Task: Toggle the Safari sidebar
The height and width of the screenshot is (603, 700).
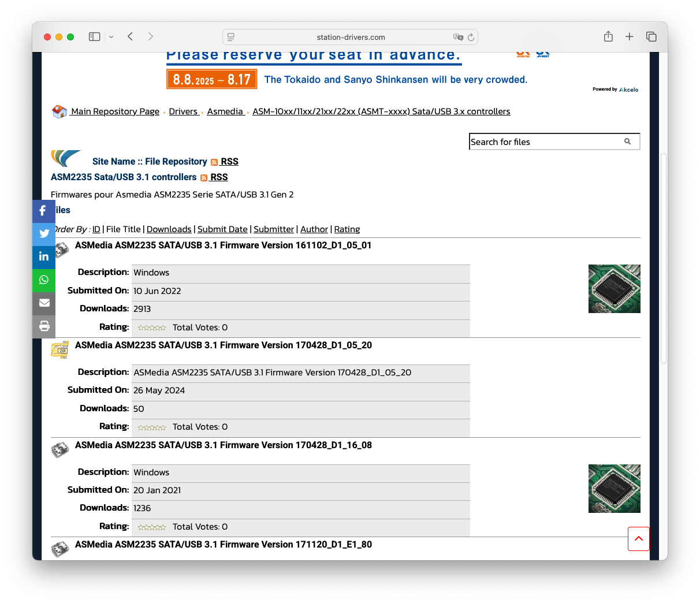Action: (x=95, y=37)
